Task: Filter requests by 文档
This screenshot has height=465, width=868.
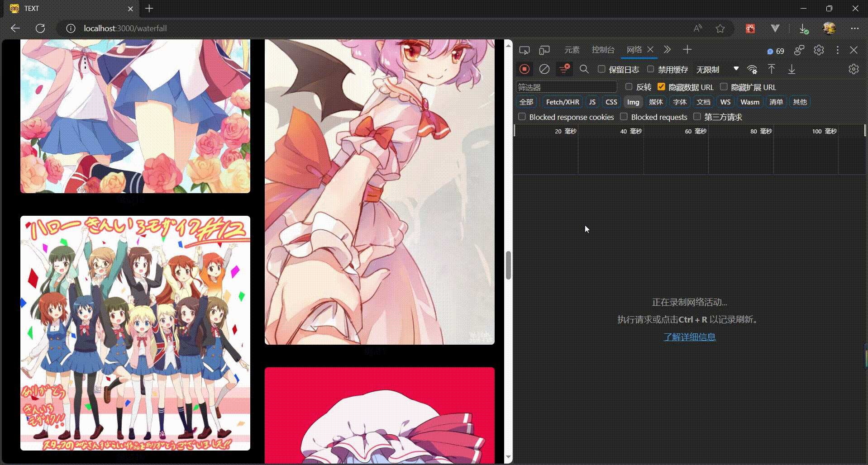Action: (x=703, y=102)
